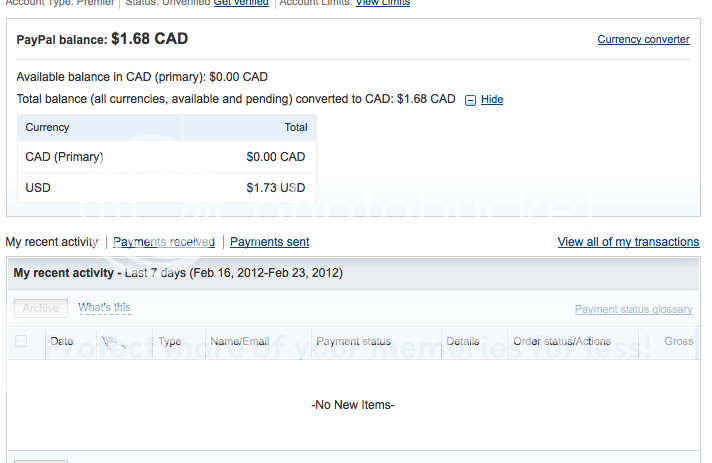Viewport: 712px width, 463px height.
Task: Tick the select-all checkbox in activity table
Action: coord(21,342)
